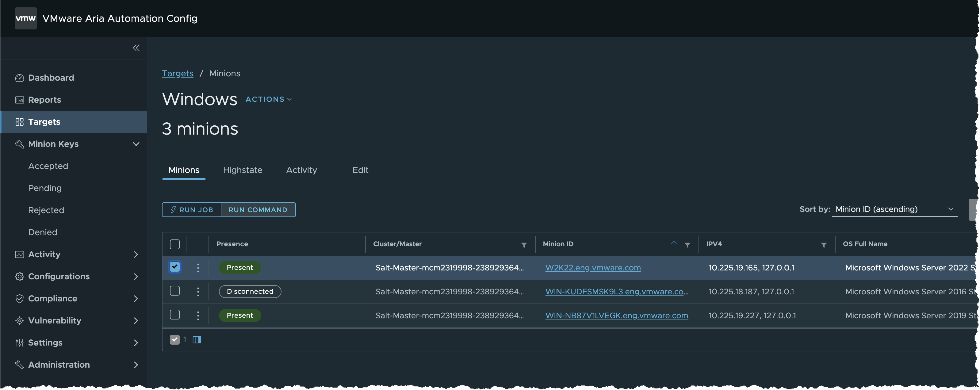This screenshot has width=980, height=390.
Task: Click the Disconnected presence badge
Action: [250, 292]
